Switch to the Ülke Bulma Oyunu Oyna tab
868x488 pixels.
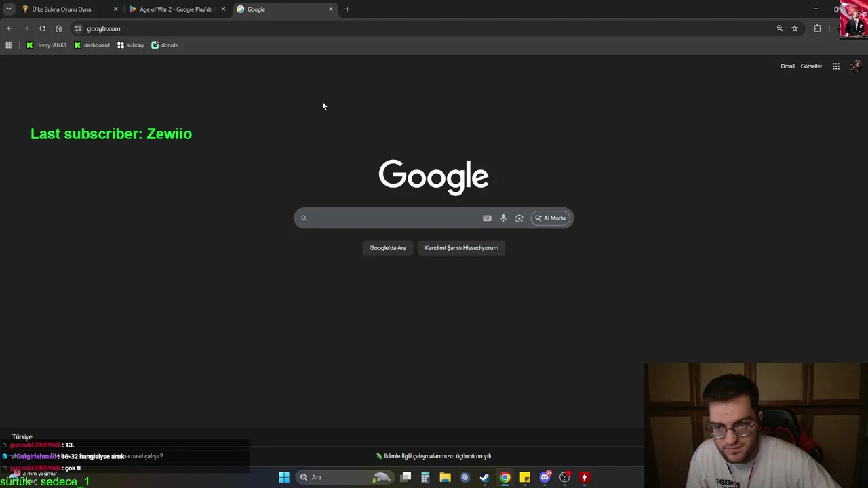(x=70, y=9)
